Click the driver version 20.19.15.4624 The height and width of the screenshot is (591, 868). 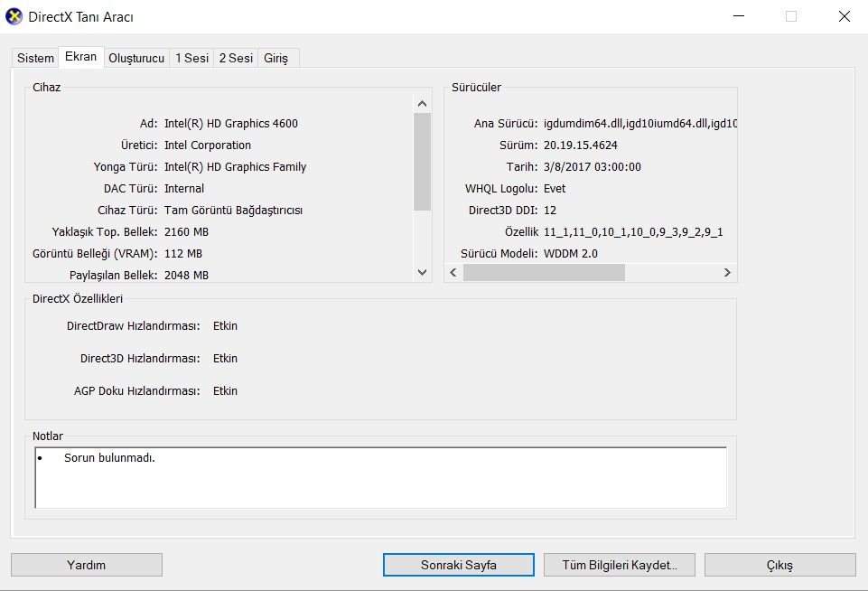click(x=581, y=145)
